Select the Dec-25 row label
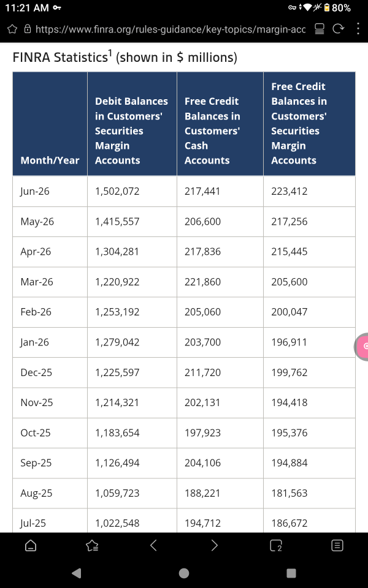Image resolution: width=368 pixels, height=588 pixels. 36,372
